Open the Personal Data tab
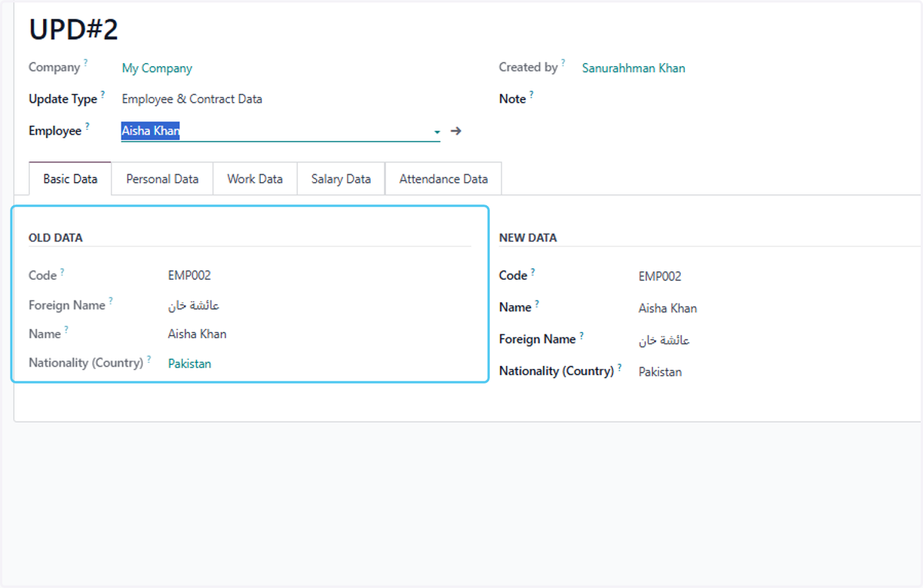923x588 pixels. 162,179
